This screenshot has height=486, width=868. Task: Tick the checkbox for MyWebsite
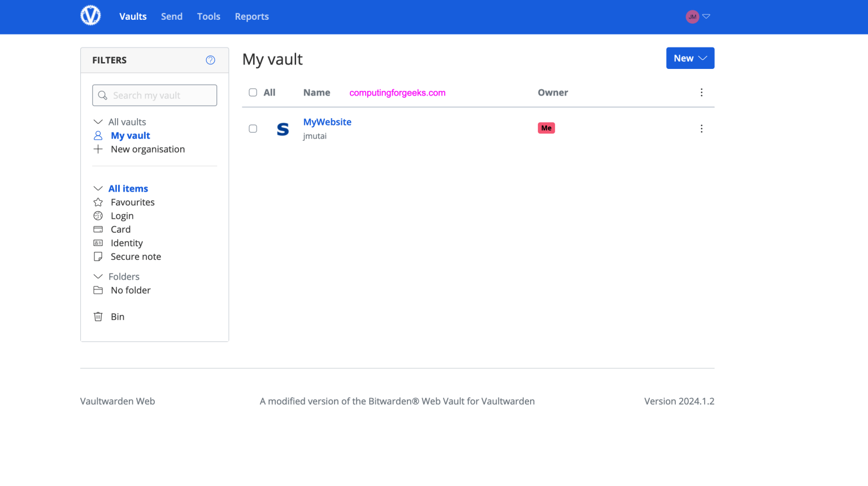click(253, 128)
